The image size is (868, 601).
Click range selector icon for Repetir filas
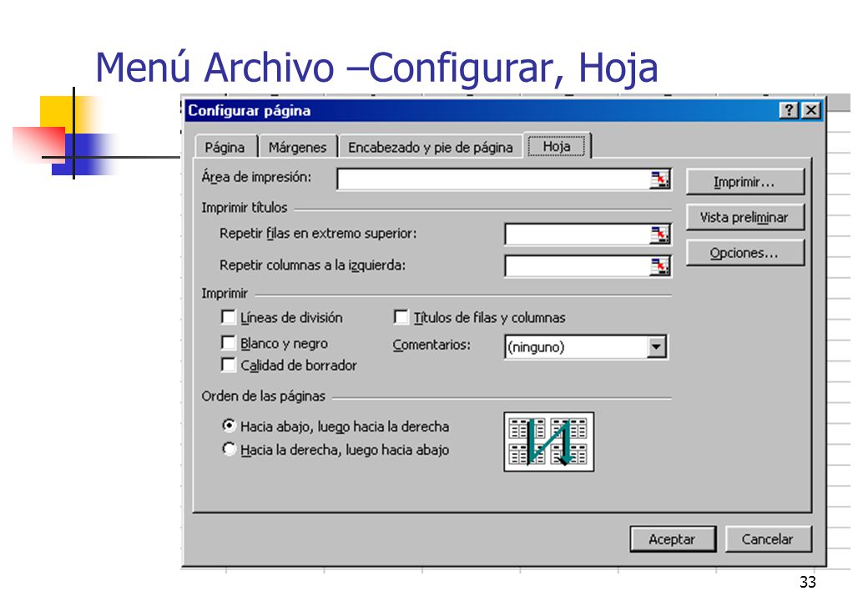pyautogui.click(x=659, y=235)
